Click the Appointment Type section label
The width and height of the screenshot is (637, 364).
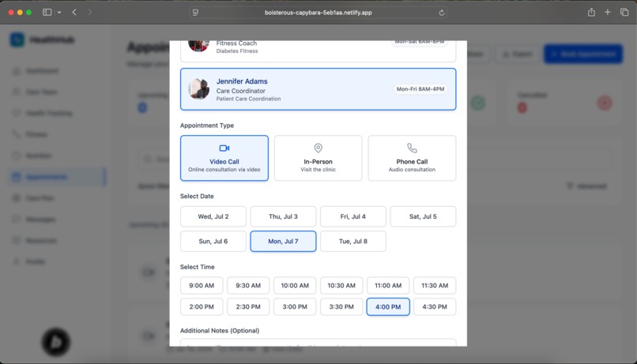pyautogui.click(x=207, y=126)
